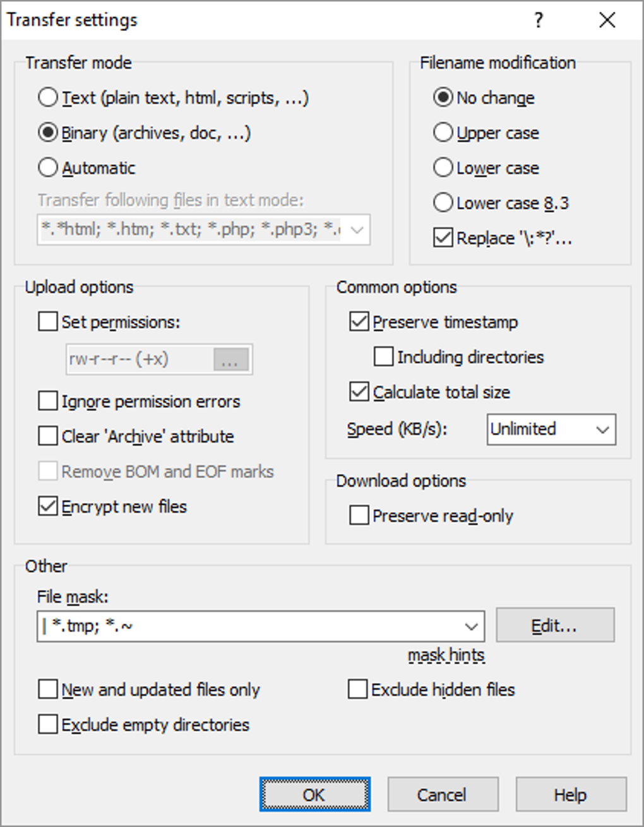Disable the Replace invalid characters checkbox
The image size is (644, 827).
pyautogui.click(x=443, y=238)
